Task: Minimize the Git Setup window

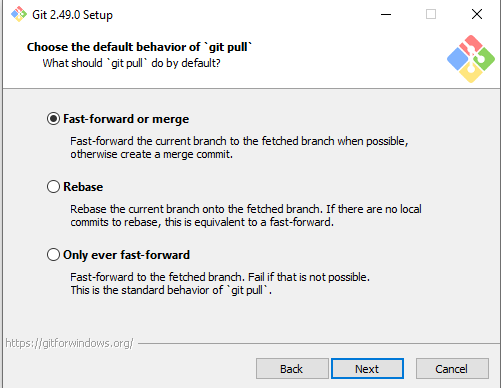Action: tap(386, 14)
